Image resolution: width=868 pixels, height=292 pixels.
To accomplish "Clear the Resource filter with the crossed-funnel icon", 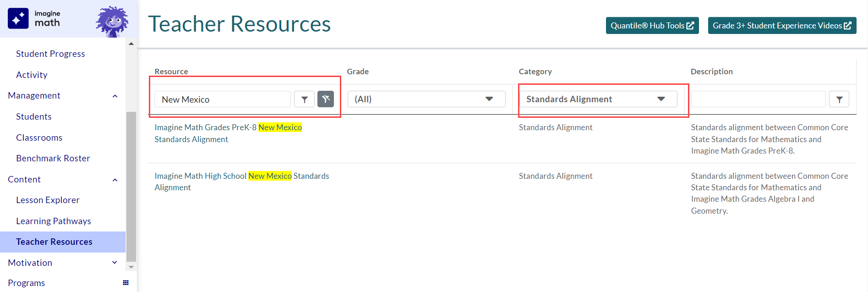I will point(326,99).
